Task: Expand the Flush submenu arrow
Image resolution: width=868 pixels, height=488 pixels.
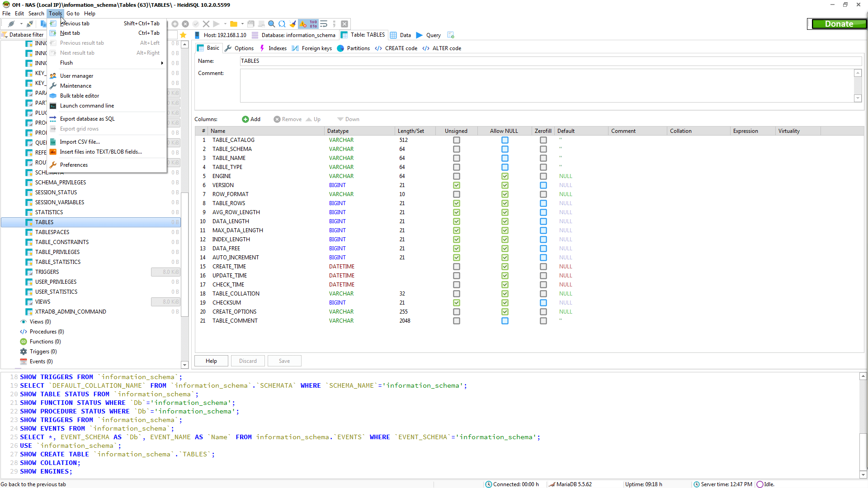Action: (x=162, y=63)
